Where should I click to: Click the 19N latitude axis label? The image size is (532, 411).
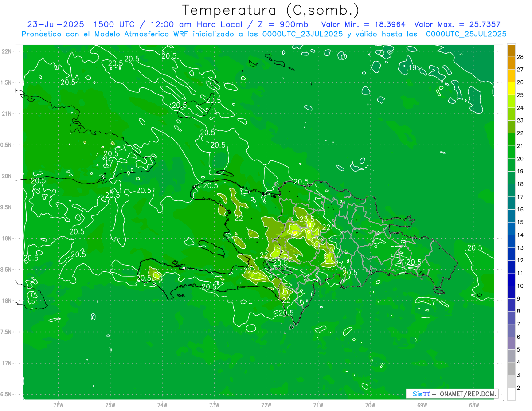pyautogui.click(x=7, y=238)
